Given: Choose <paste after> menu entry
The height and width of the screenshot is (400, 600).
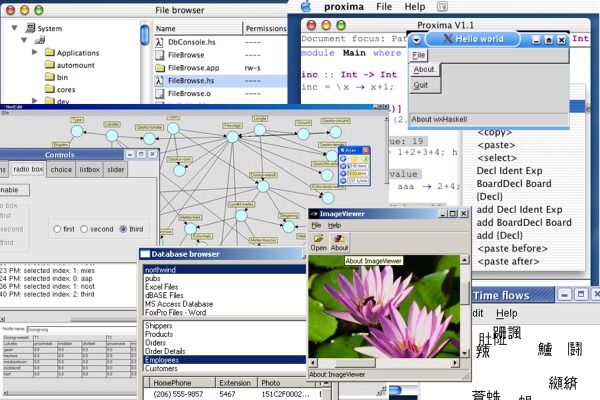Looking at the screenshot, I should tap(508, 261).
